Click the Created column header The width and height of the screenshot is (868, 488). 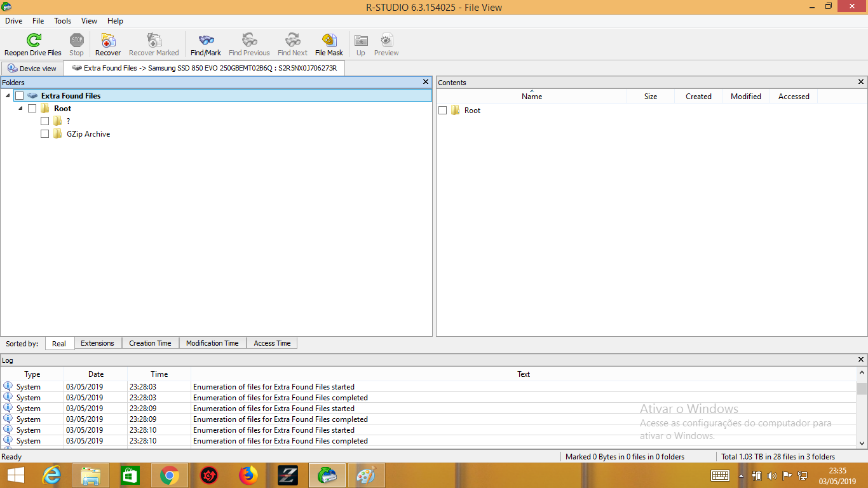click(x=698, y=97)
